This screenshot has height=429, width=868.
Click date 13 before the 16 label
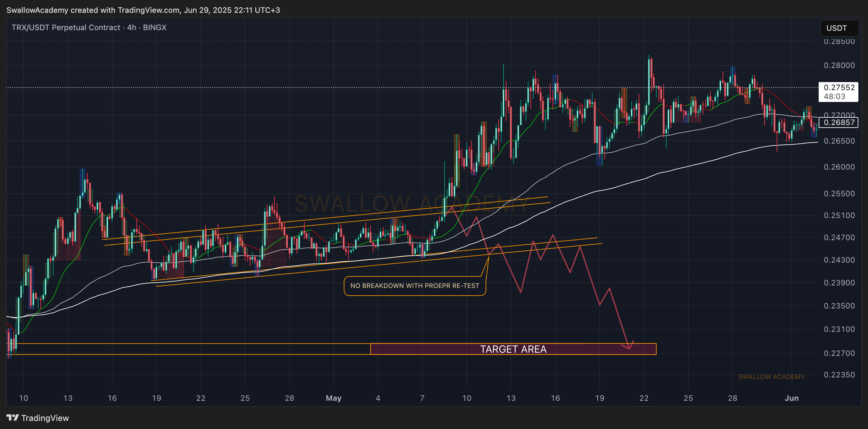click(68, 398)
